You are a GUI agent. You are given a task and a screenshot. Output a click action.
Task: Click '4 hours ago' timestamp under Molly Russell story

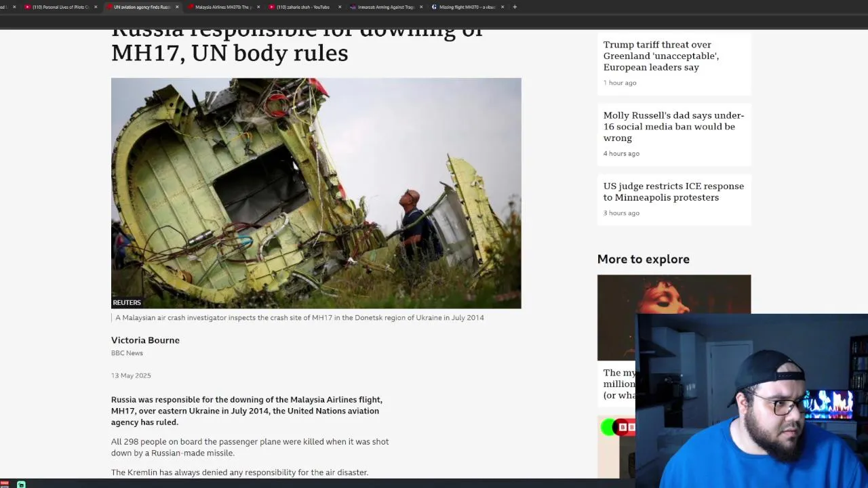click(621, 154)
